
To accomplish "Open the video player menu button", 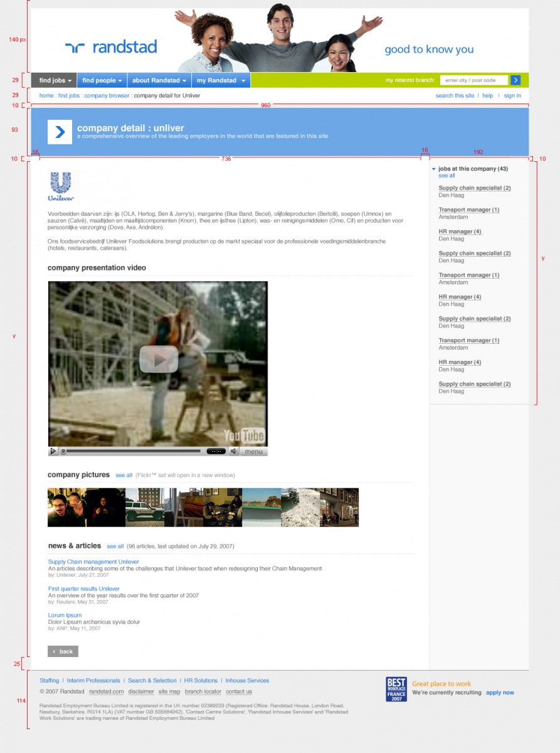I will pyautogui.click(x=253, y=451).
